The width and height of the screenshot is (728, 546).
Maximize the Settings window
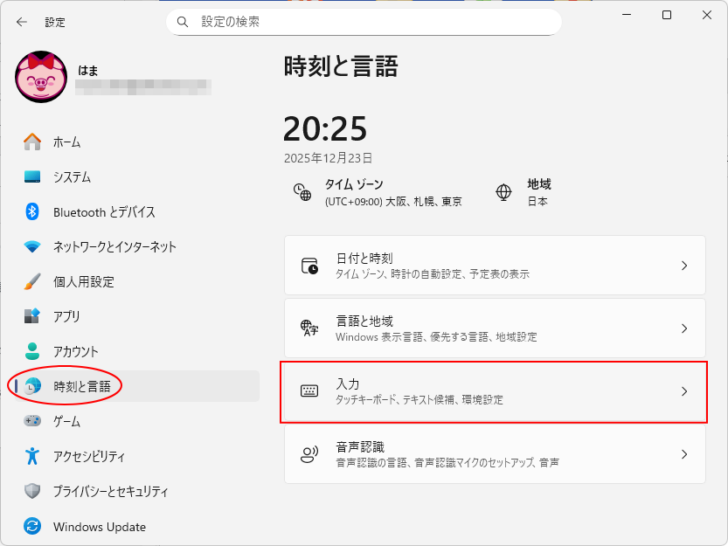click(x=667, y=15)
